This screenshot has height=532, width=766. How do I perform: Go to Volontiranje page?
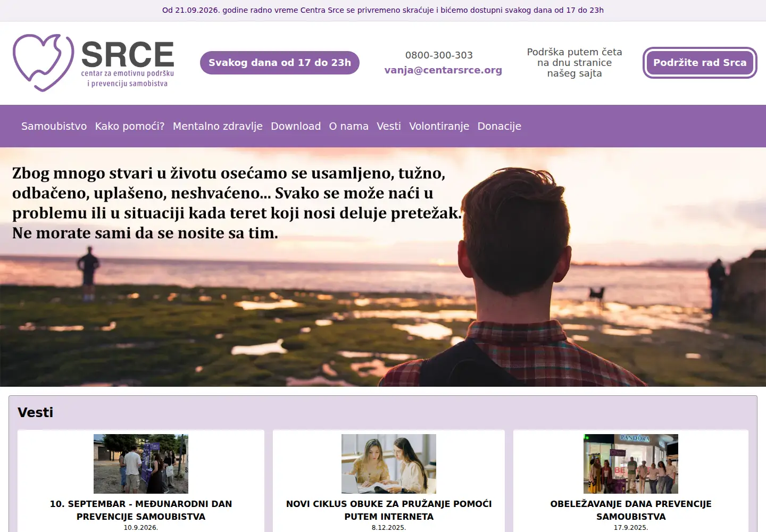439,126
